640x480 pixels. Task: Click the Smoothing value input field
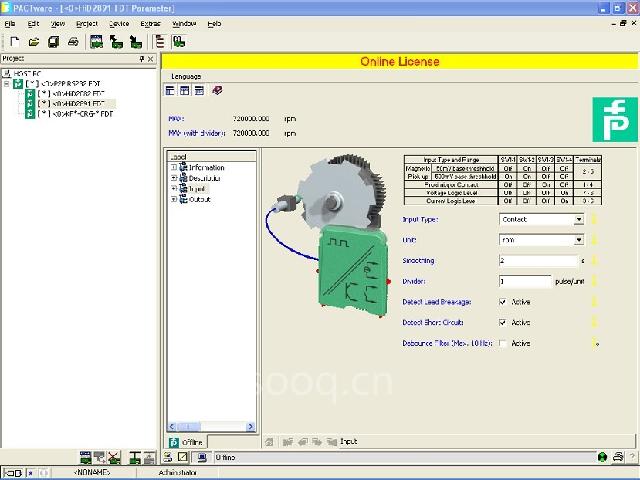540,260
